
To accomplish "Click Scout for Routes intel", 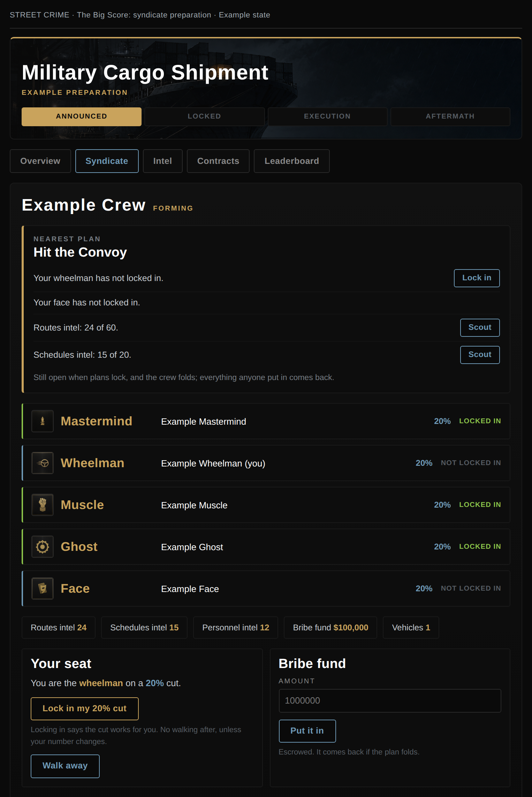I will click(x=480, y=328).
